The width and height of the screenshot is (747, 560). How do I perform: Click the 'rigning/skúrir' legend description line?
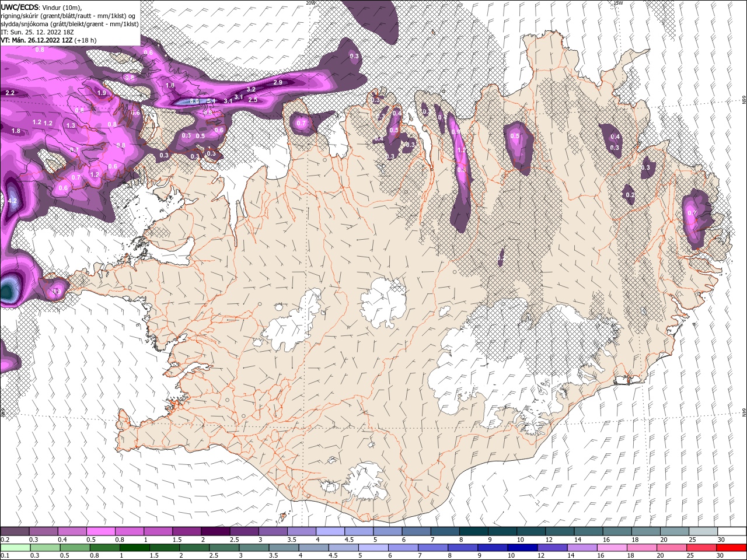click(x=68, y=15)
